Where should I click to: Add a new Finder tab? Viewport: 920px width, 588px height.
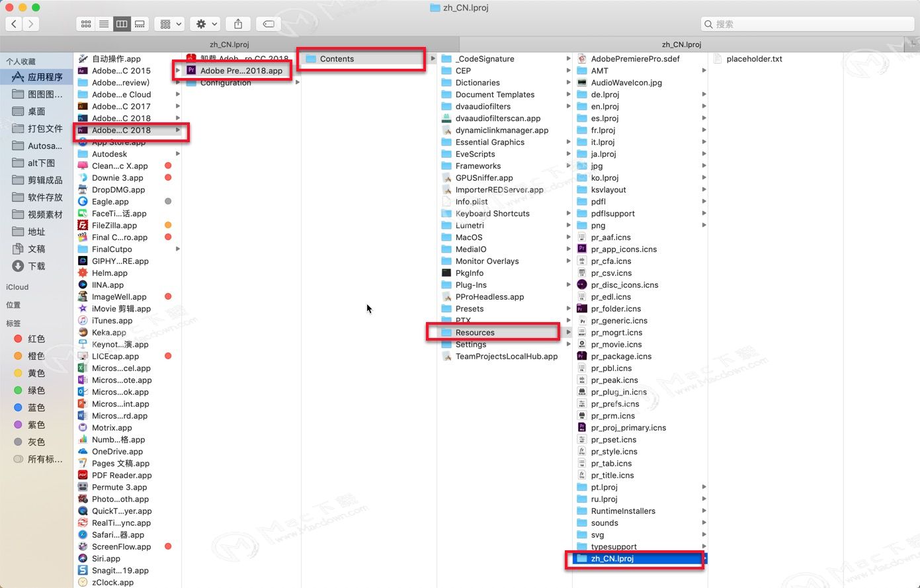[x=912, y=45]
